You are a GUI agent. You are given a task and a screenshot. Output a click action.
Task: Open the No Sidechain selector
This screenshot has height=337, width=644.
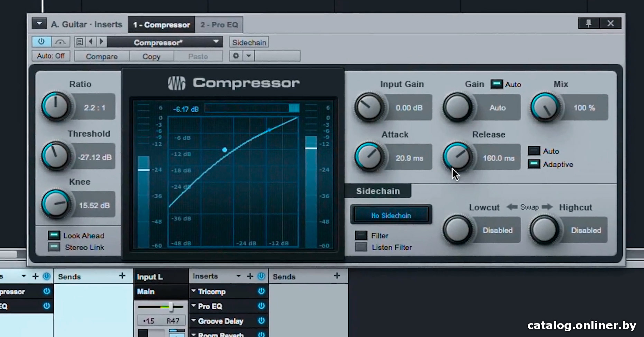coord(391,215)
